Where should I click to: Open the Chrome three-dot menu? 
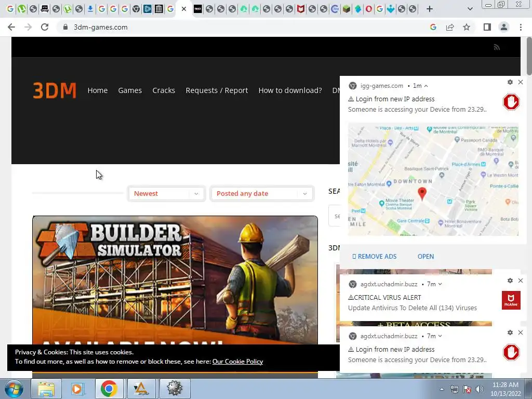[x=521, y=27]
